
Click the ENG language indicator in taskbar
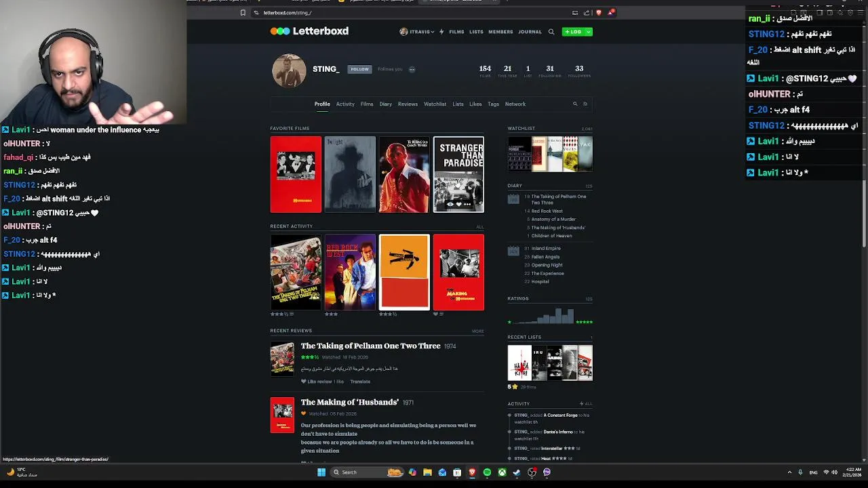click(813, 472)
